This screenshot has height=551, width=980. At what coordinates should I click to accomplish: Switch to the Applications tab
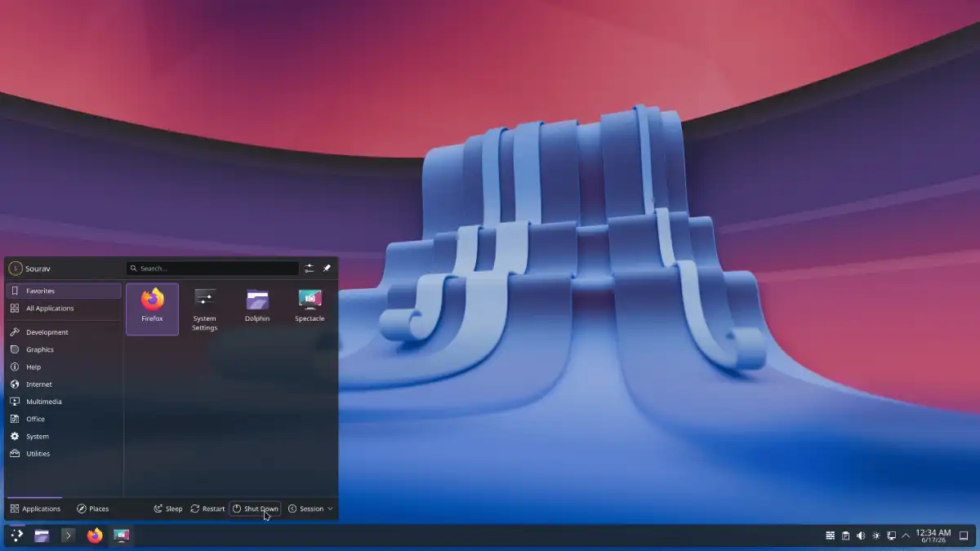35,509
